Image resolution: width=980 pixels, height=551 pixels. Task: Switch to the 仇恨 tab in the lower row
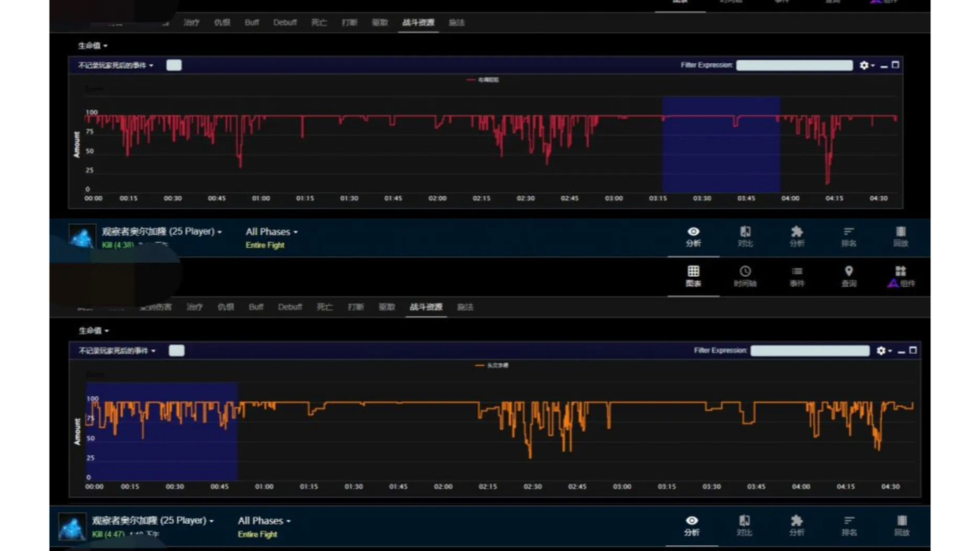[225, 307]
